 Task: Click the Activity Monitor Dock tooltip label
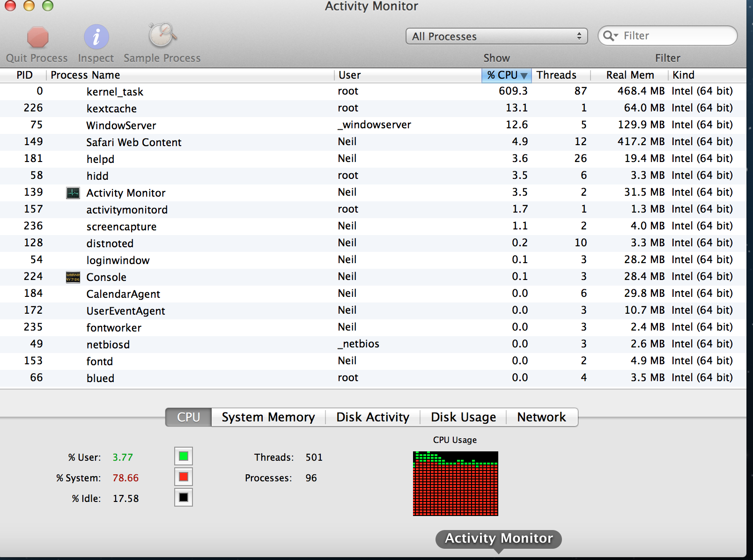pyautogui.click(x=499, y=538)
